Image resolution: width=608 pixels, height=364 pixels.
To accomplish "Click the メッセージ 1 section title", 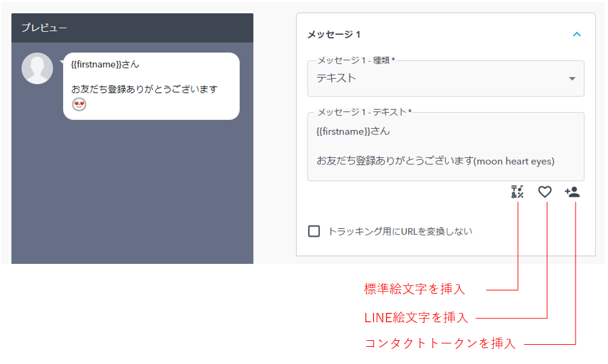I will tap(334, 34).
